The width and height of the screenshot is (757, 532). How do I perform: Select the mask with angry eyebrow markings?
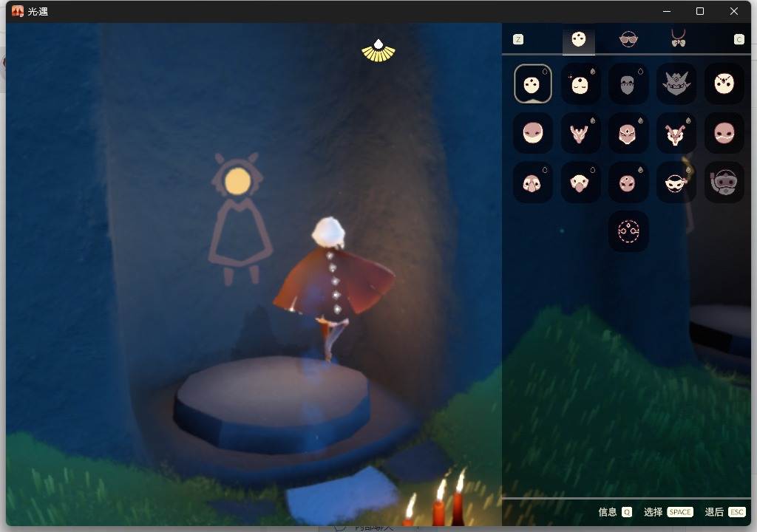724,84
